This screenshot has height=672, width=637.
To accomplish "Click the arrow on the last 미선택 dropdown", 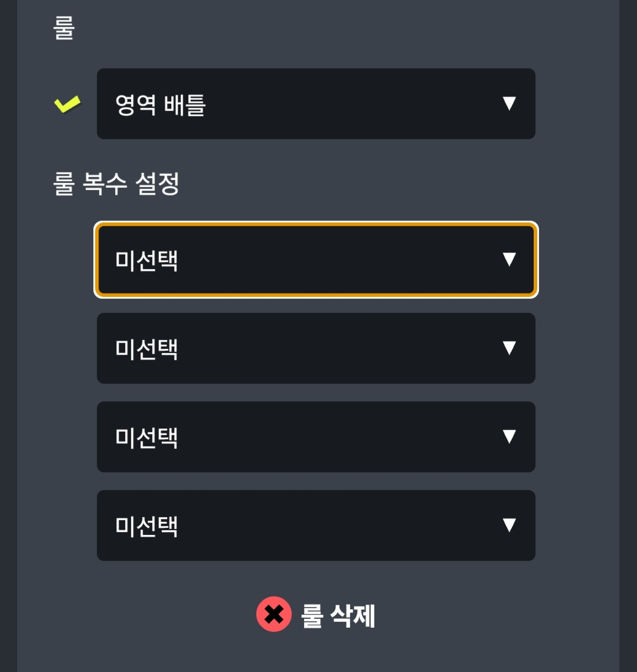I will coord(509,525).
